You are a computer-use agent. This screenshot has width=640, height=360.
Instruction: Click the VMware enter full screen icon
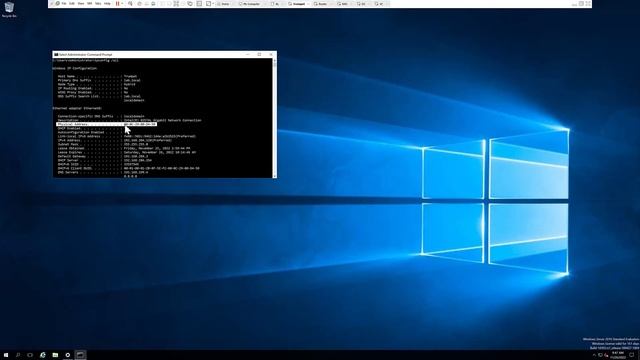click(176, 4)
